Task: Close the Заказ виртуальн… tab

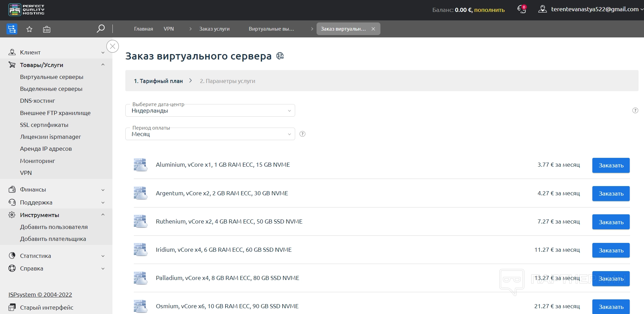Action: [373, 29]
